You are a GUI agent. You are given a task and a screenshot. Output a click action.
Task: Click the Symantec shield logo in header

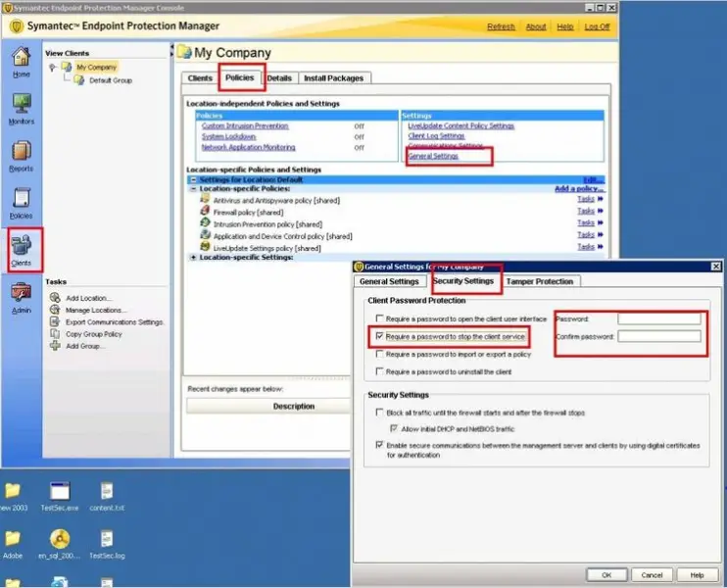tap(17, 26)
